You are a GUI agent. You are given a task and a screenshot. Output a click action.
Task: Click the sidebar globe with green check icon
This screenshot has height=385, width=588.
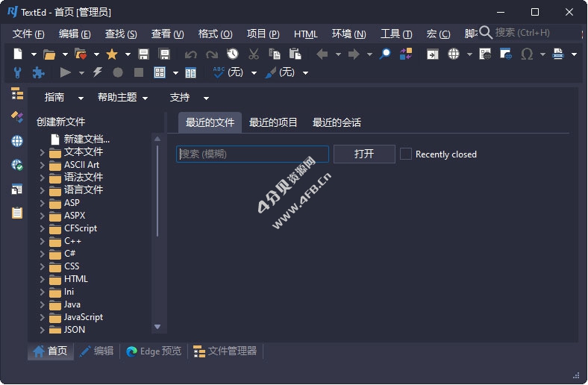pos(17,165)
